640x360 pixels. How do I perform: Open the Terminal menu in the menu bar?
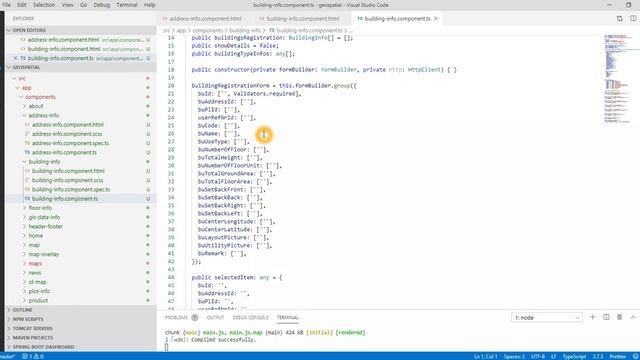(x=127, y=5)
